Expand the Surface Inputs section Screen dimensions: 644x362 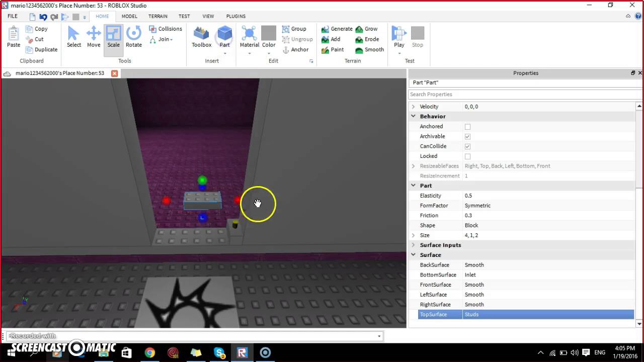coord(414,245)
